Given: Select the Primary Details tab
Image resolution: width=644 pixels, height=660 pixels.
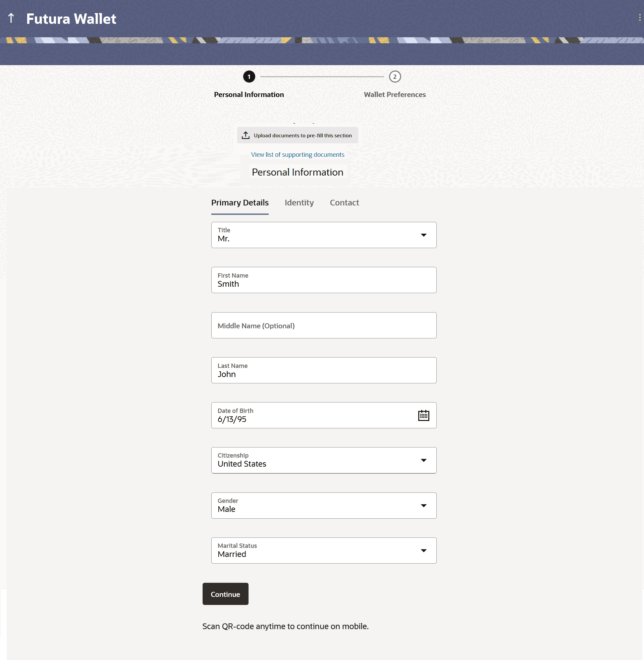Looking at the screenshot, I should 240,203.
